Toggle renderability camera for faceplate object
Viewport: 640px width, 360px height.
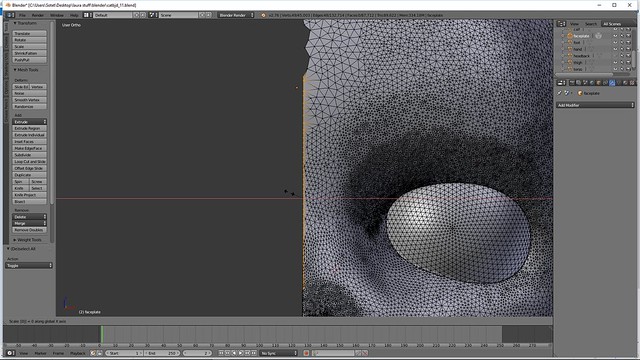tap(628, 36)
